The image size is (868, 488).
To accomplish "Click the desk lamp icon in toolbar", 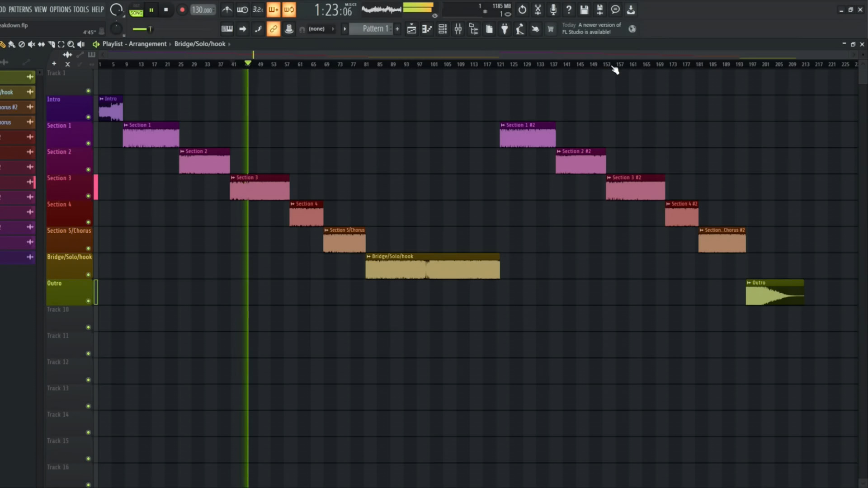I will pos(520,29).
